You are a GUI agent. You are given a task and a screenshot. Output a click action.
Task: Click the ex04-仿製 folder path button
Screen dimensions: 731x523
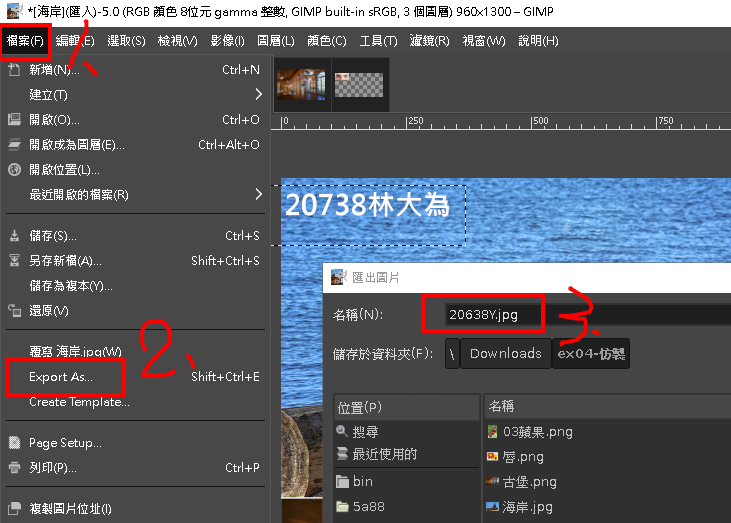coord(590,353)
